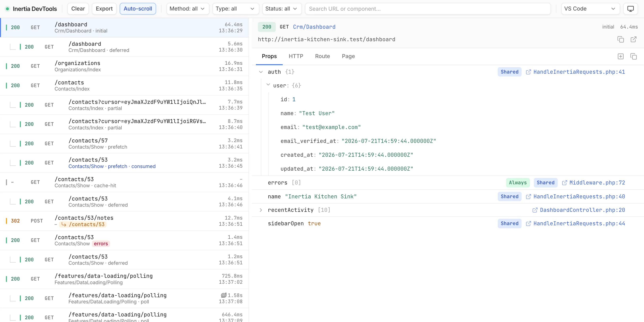Click the external link icon beside HandleInertiaRequests.php:41
The image size is (644, 322).
(x=529, y=72)
